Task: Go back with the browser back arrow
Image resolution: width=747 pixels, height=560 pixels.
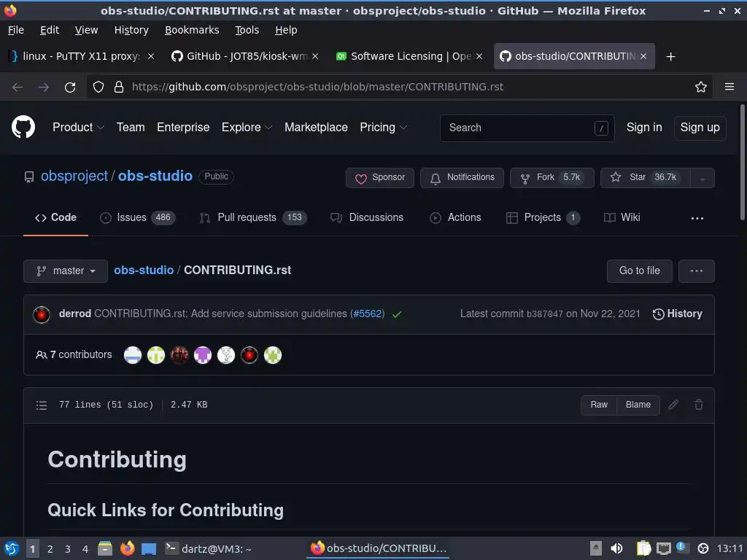Action: point(18,87)
